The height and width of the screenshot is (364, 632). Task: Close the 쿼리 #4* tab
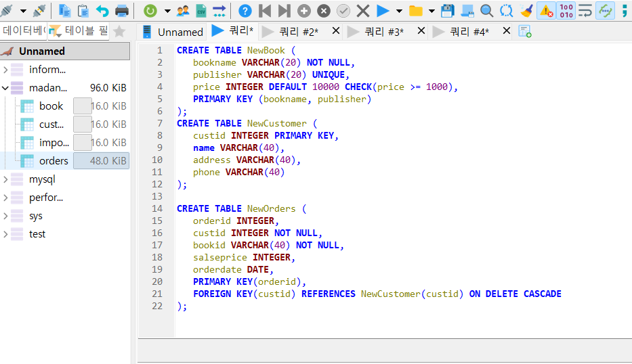[507, 31]
